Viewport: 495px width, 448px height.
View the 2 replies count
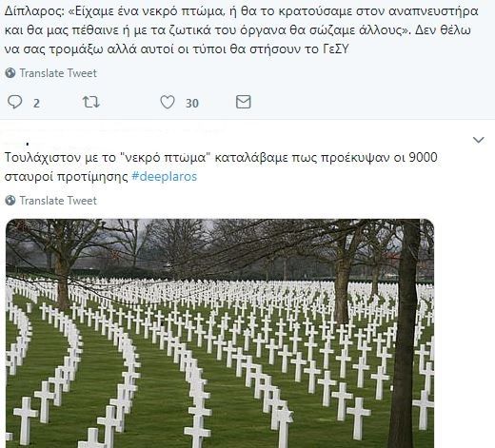click(36, 103)
